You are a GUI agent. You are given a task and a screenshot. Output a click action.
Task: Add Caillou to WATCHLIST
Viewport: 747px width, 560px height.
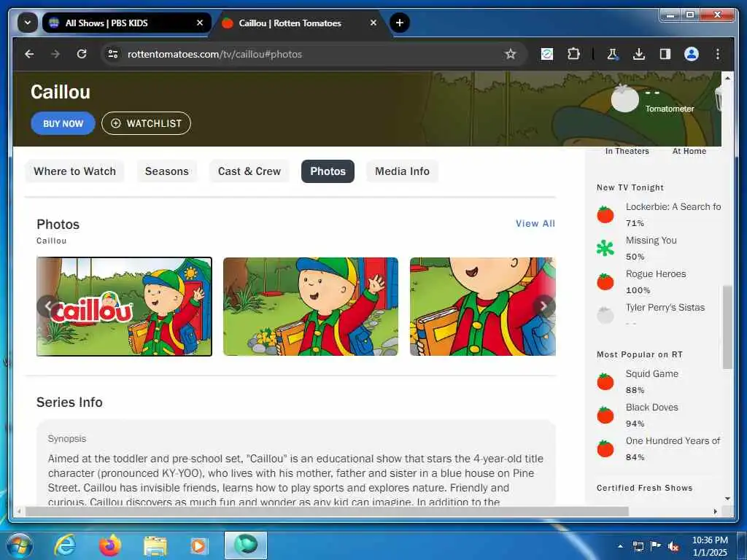coord(146,123)
